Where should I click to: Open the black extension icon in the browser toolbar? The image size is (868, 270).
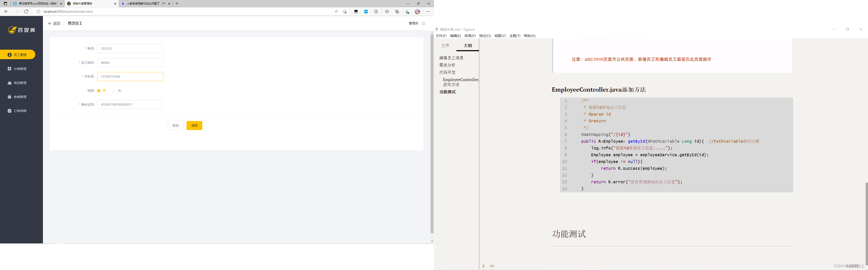356,12
